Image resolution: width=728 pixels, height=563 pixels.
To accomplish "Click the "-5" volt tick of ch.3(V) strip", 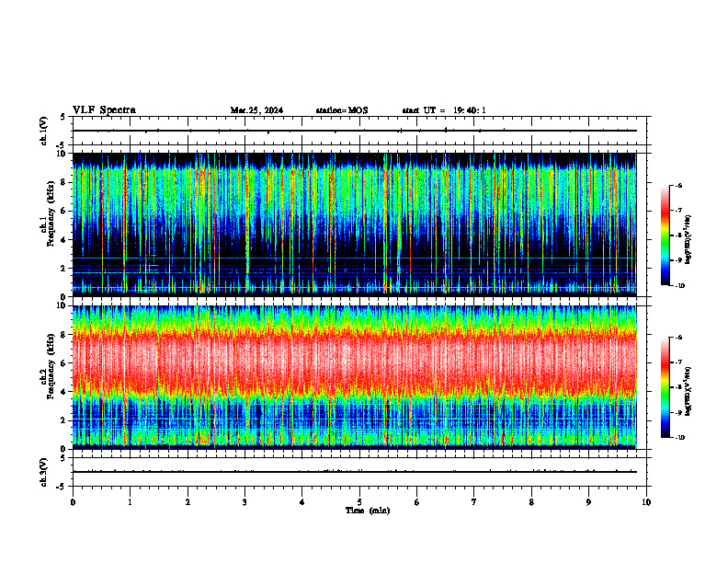I will [62, 487].
